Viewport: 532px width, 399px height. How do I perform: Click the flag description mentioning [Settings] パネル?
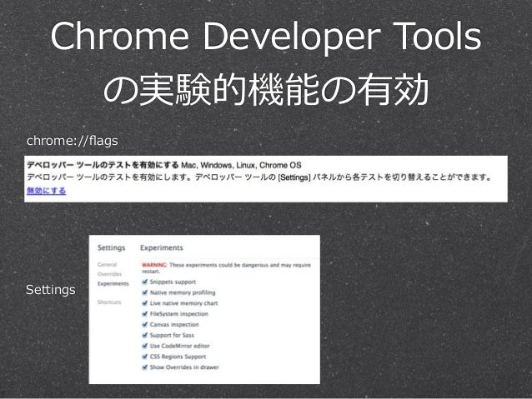point(259,177)
